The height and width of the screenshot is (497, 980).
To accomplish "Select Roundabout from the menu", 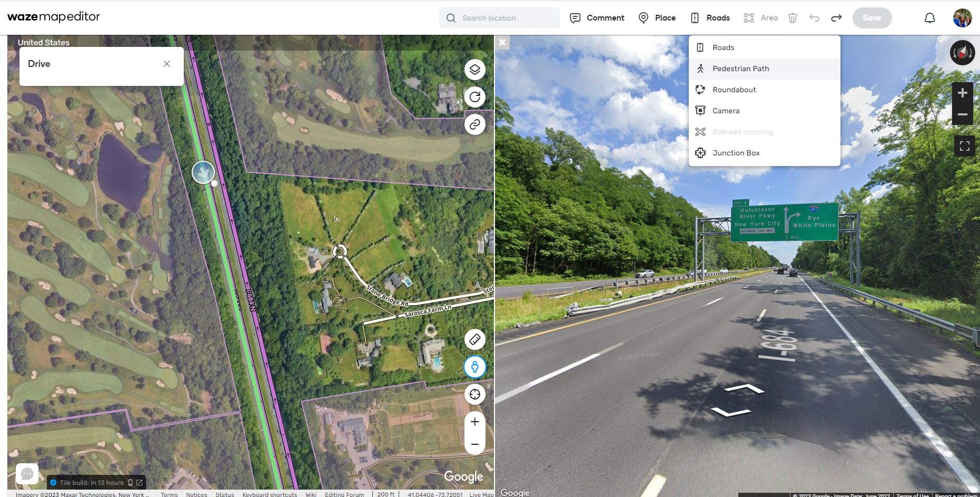I will [764, 90].
